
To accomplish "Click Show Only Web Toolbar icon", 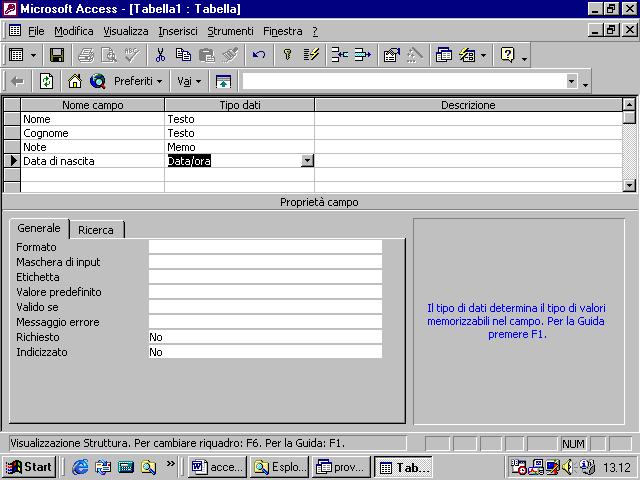I will click(x=223, y=81).
